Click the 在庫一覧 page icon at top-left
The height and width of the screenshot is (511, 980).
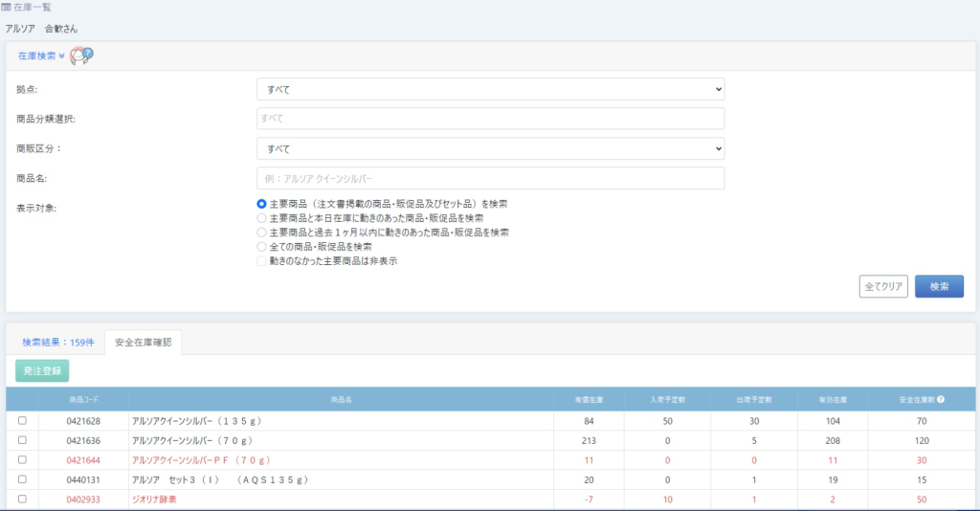(x=7, y=8)
